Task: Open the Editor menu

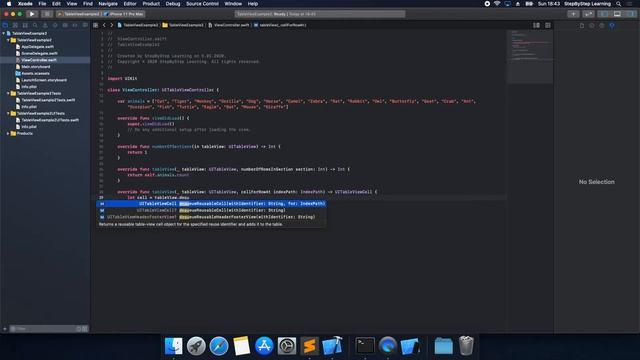Action: click(x=130, y=4)
